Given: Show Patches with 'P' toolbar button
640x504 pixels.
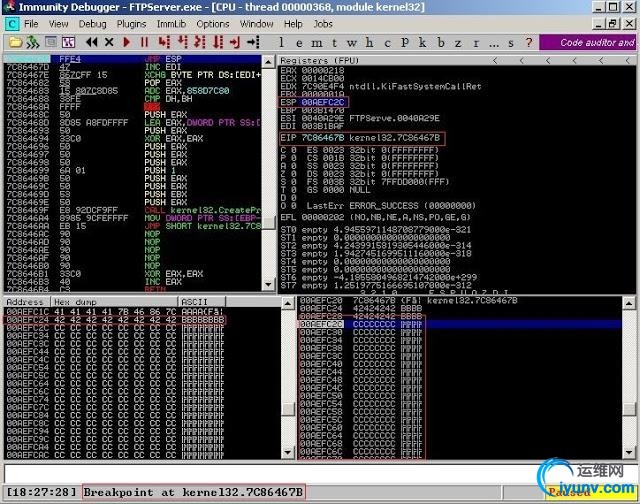Looking at the screenshot, I should pos(404,42).
